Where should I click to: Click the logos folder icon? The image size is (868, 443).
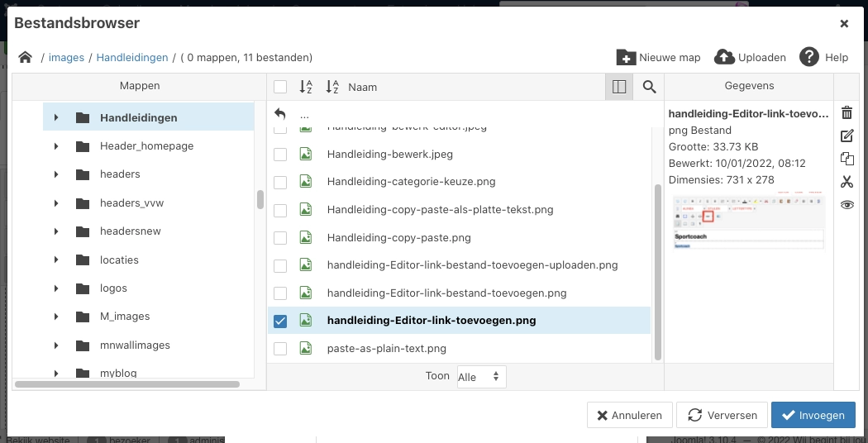coord(83,288)
